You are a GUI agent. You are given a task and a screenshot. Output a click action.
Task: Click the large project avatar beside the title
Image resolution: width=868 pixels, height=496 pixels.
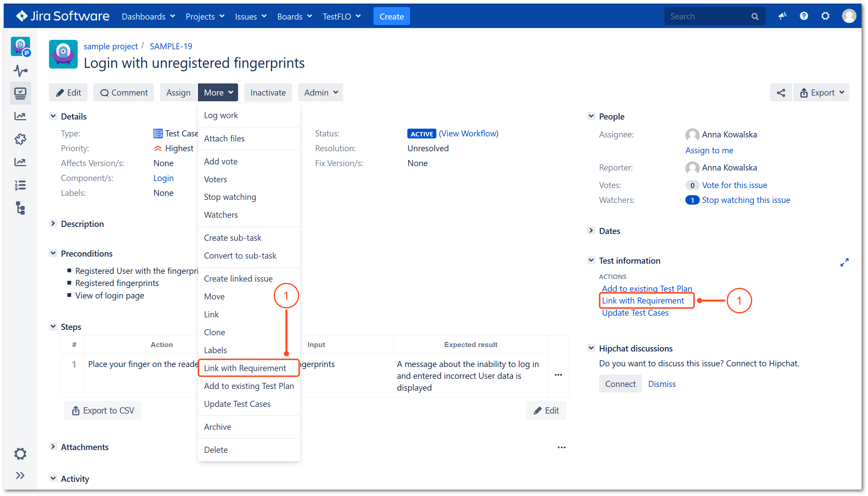click(x=63, y=54)
